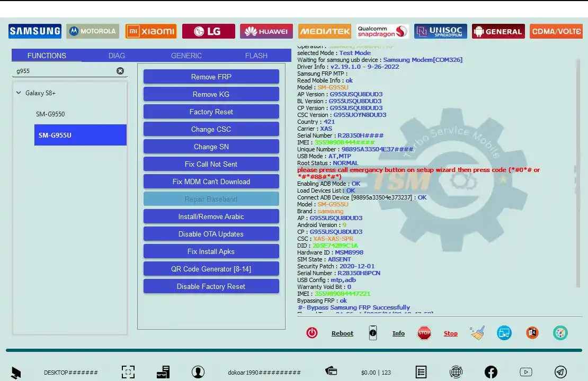
Task: Collapse the Galaxy S8+ tree group
Action: (19, 93)
